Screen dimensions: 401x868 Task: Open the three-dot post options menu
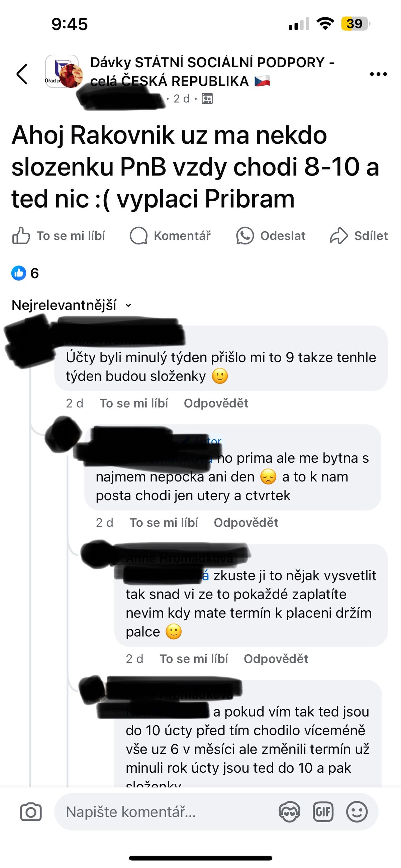378,74
